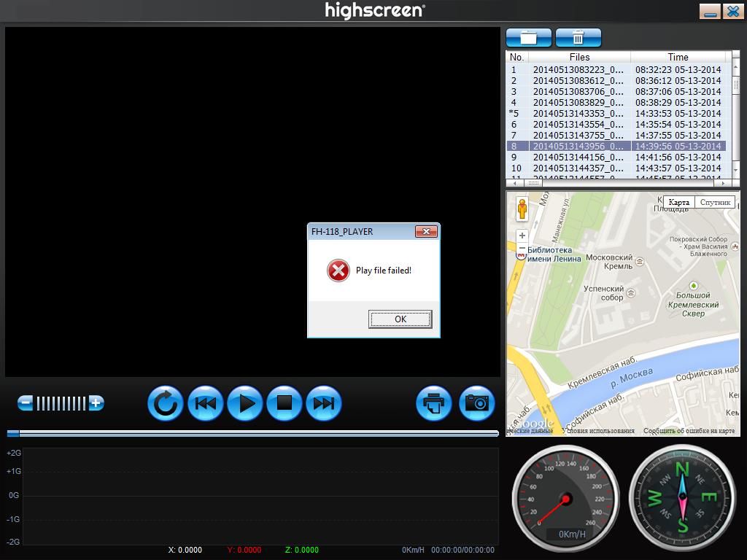
Task: Start playback with the Play button
Action: 245,403
